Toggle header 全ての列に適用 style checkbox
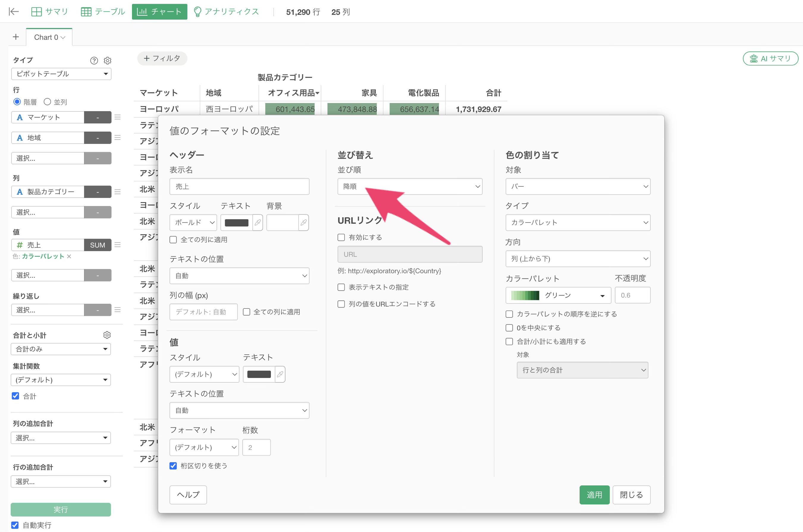The image size is (803, 532). click(x=173, y=240)
